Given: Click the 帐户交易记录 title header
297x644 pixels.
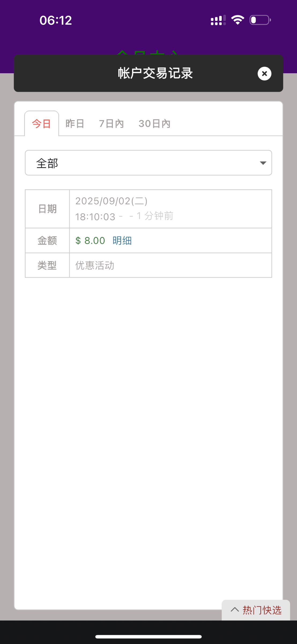Looking at the screenshot, I should click(155, 74).
